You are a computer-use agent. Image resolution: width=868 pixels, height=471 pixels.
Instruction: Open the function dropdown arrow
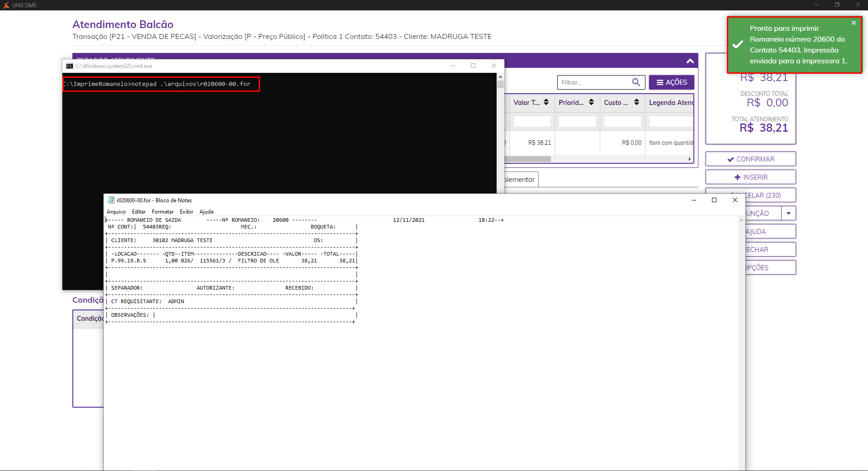pos(788,213)
